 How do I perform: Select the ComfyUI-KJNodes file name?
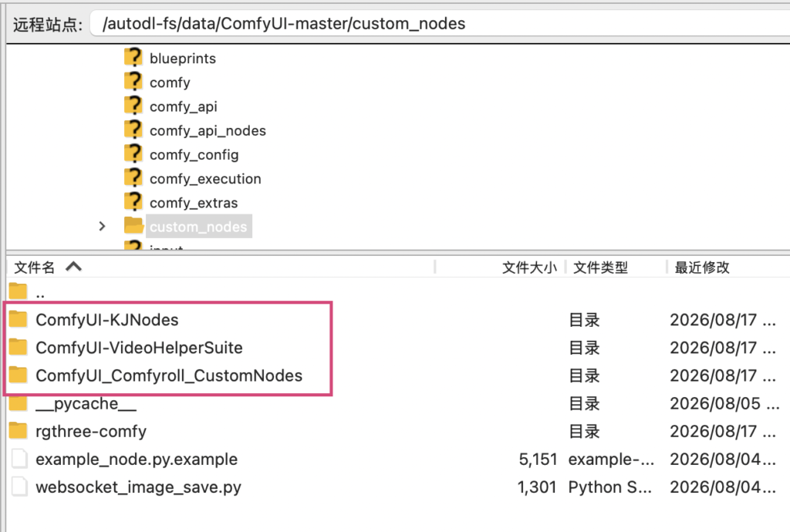point(106,320)
